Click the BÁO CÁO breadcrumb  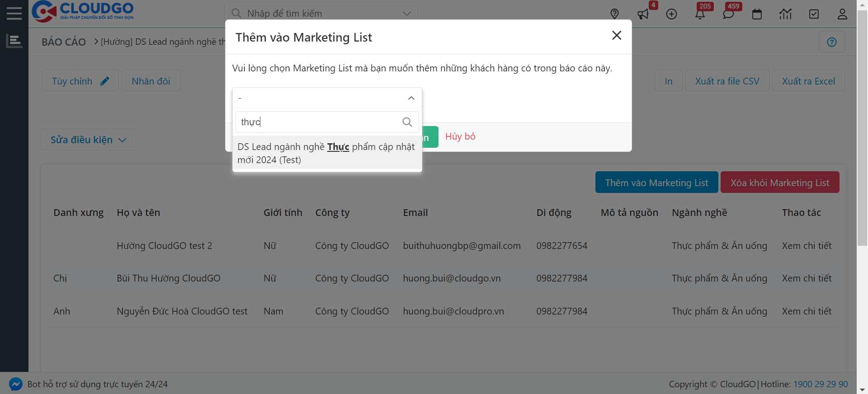64,42
